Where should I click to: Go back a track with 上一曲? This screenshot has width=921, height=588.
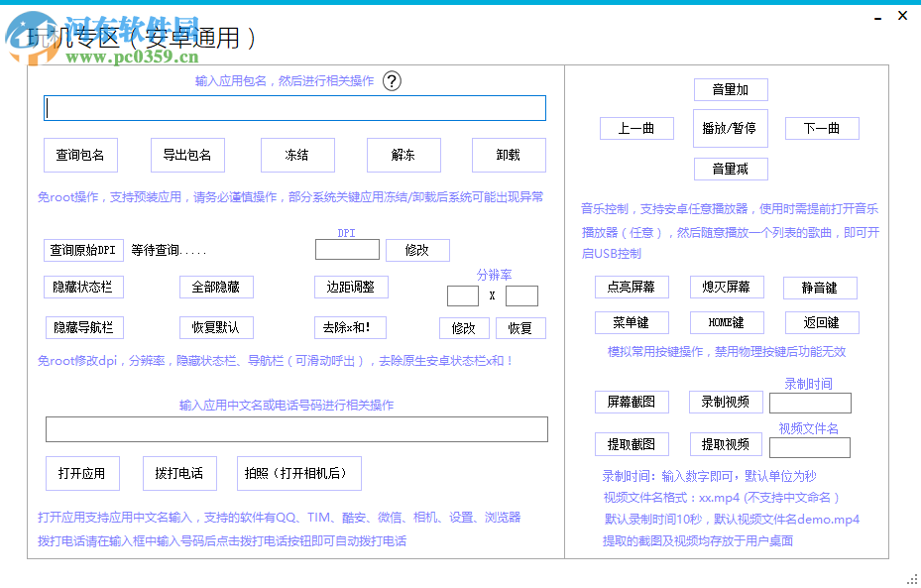coord(635,128)
